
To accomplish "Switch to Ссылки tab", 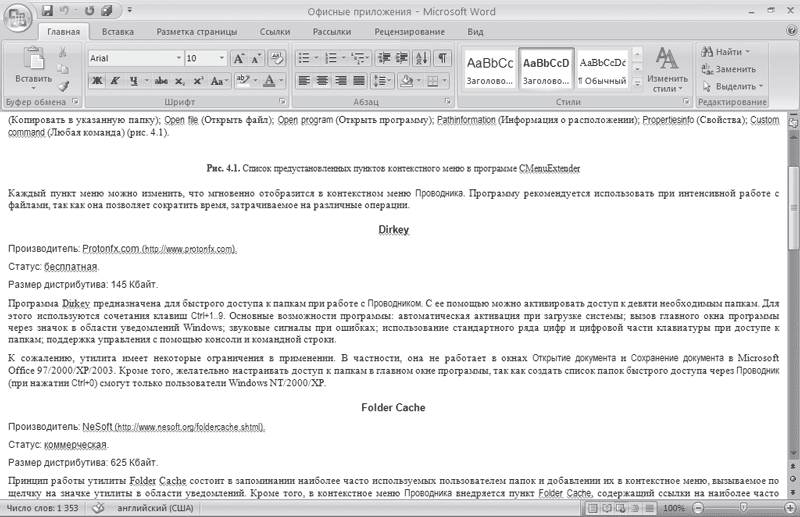I will tap(275, 32).
